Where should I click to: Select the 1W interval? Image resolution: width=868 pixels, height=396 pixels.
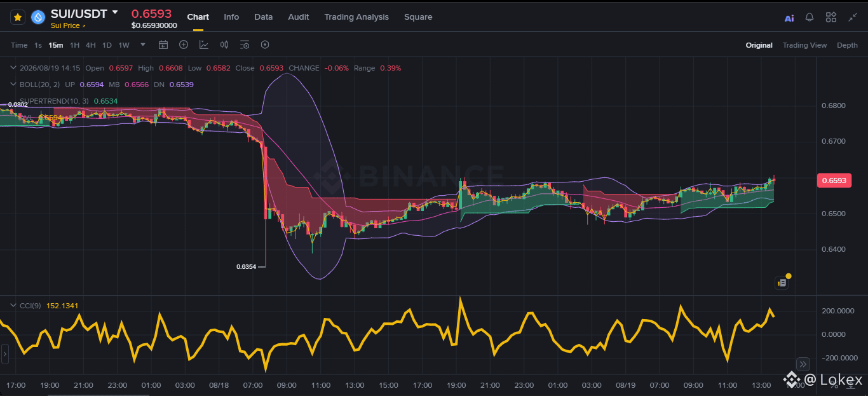(124, 45)
